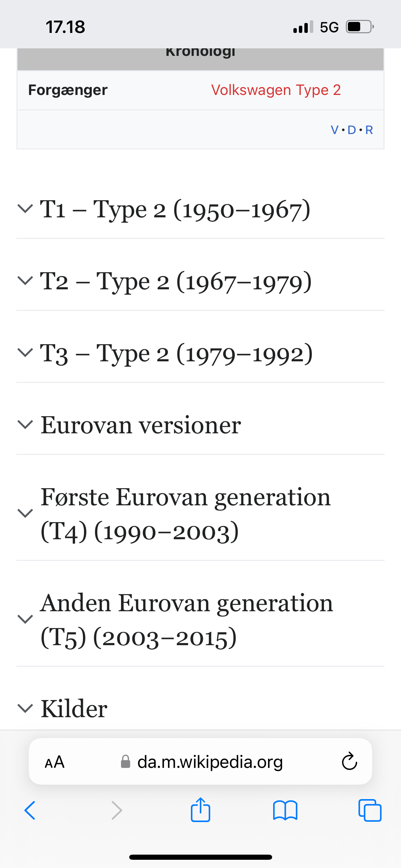Click the V link in infobox footer
Viewport: 401px width, 868px height.
[x=335, y=130]
